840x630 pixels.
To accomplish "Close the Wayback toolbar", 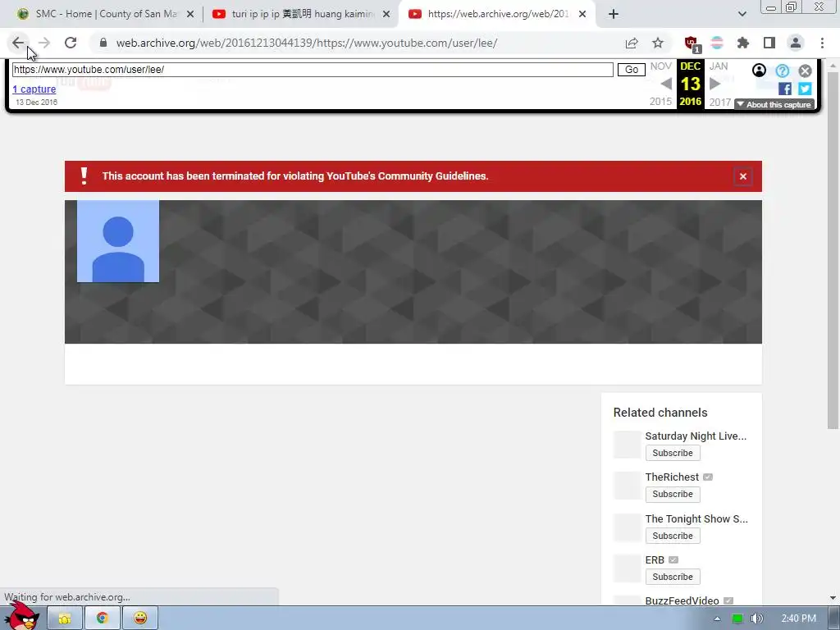I will (805, 71).
